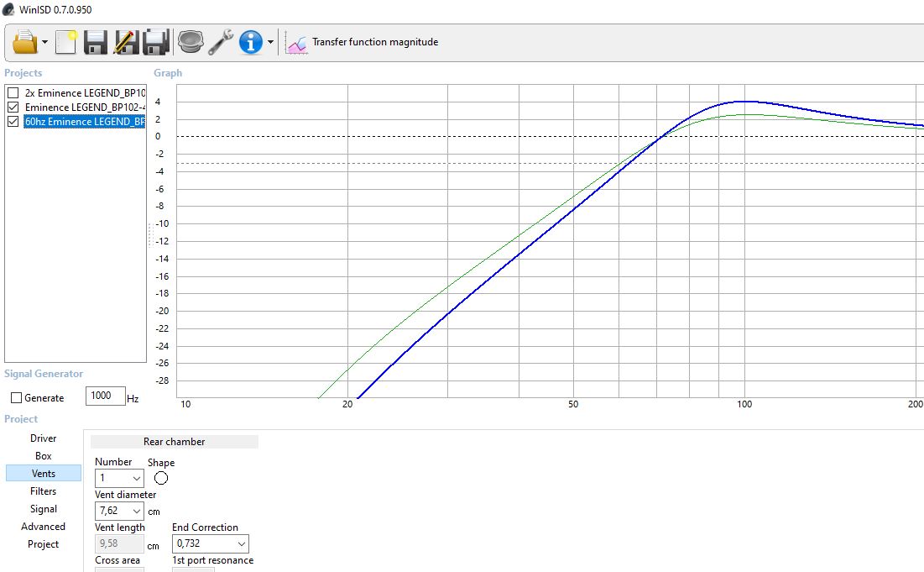924x572 pixels.
Task: Click the panel splitter grip left of graph
Action: tap(150, 234)
